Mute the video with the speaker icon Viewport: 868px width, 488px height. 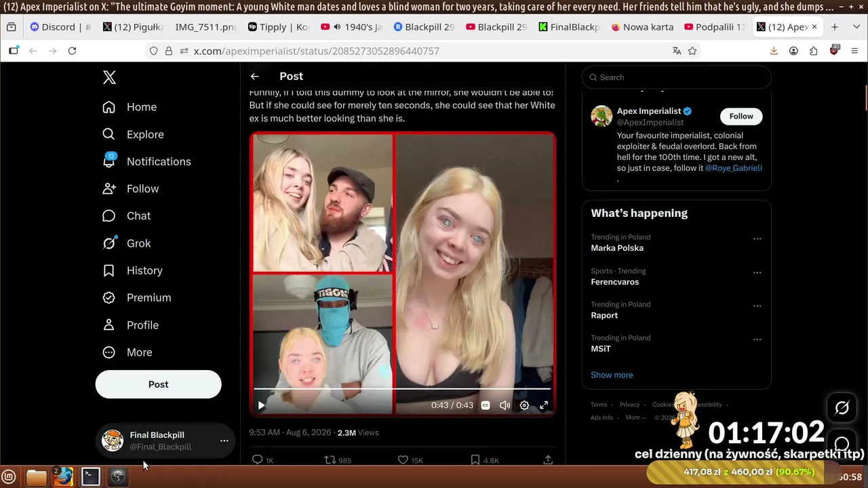(x=505, y=405)
